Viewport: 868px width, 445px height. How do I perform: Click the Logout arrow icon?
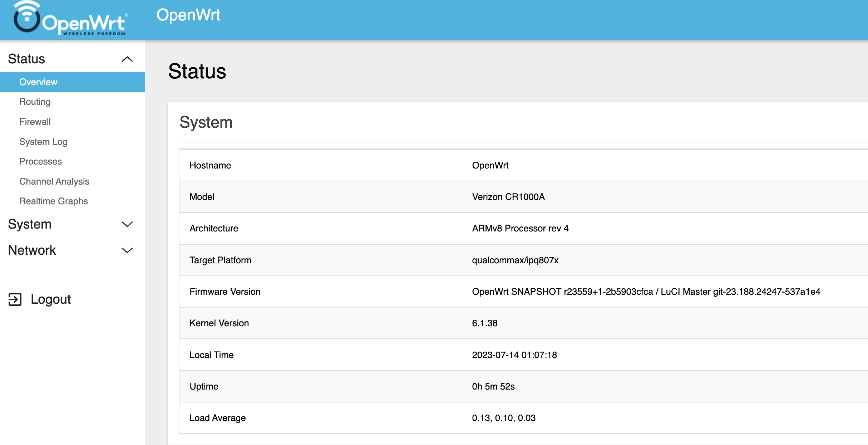(x=15, y=299)
